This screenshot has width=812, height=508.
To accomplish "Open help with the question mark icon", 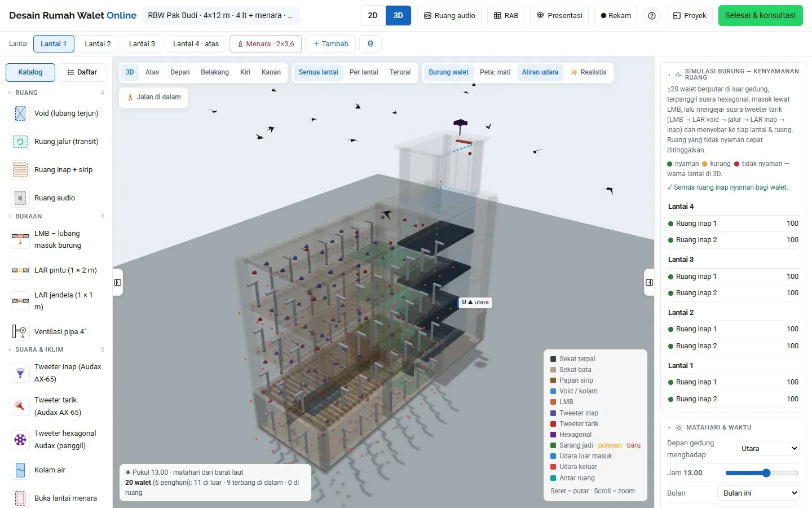I will 652,16.
